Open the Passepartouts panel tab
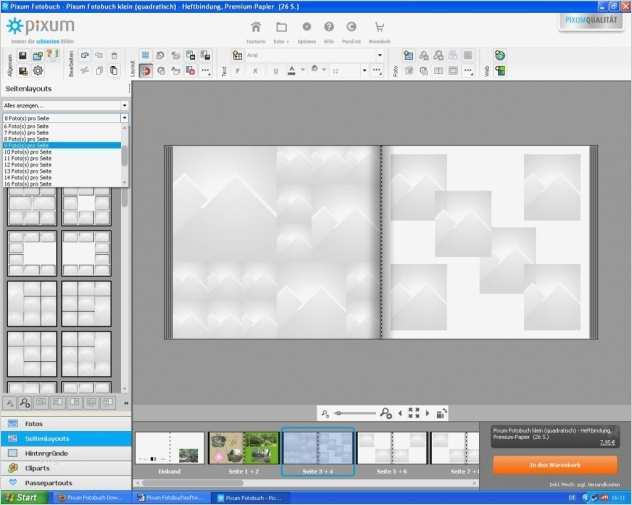 66,483
